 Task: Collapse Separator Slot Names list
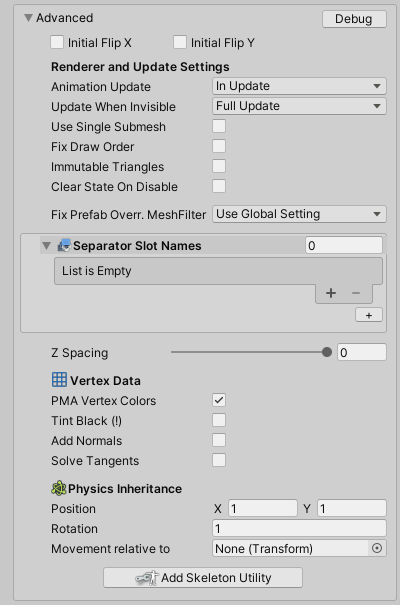click(46, 246)
